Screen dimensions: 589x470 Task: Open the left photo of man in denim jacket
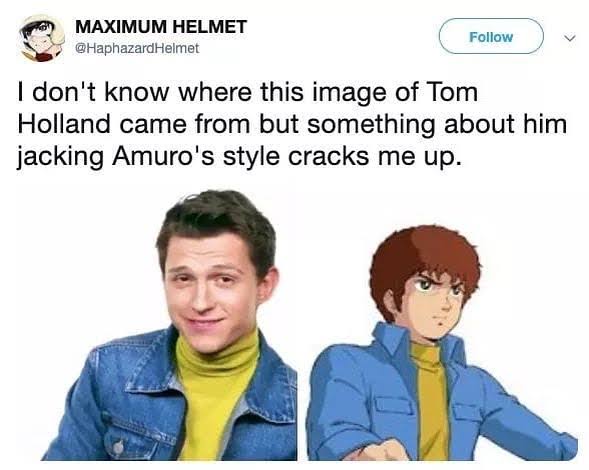click(x=169, y=325)
